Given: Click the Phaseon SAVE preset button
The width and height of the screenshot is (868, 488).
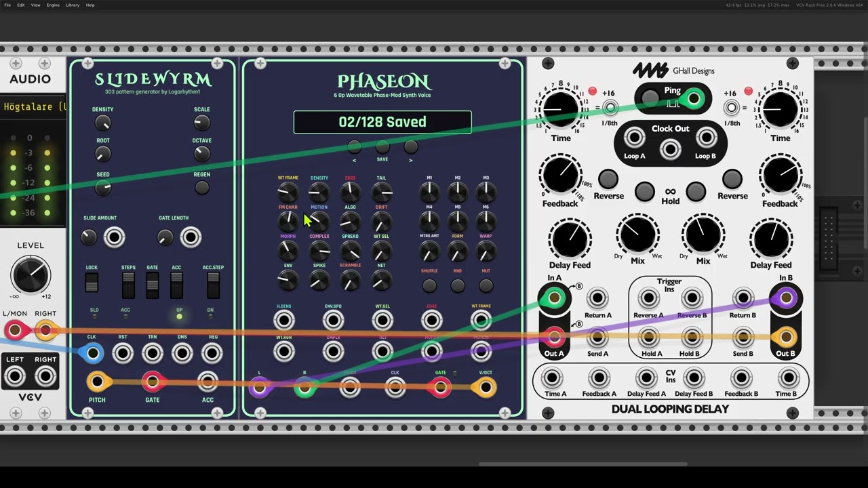Looking at the screenshot, I should [382, 147].
